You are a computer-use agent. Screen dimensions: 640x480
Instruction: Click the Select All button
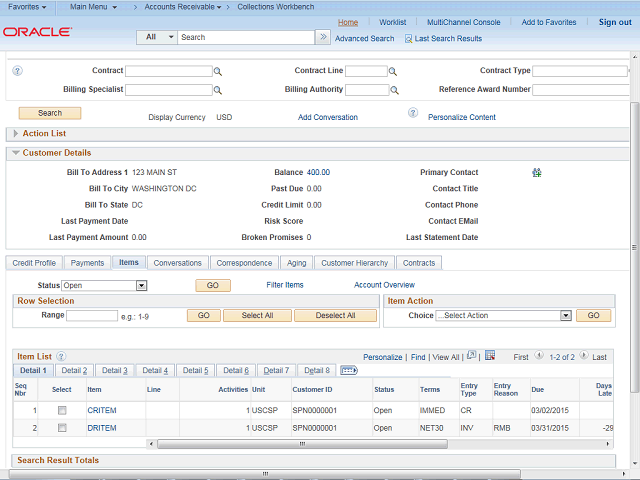[257, 316]
